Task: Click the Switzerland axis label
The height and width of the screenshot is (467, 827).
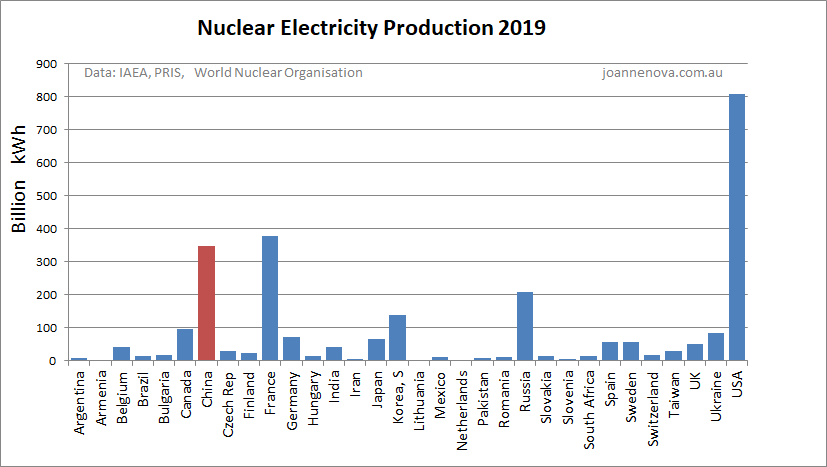Action: (653, 403)
